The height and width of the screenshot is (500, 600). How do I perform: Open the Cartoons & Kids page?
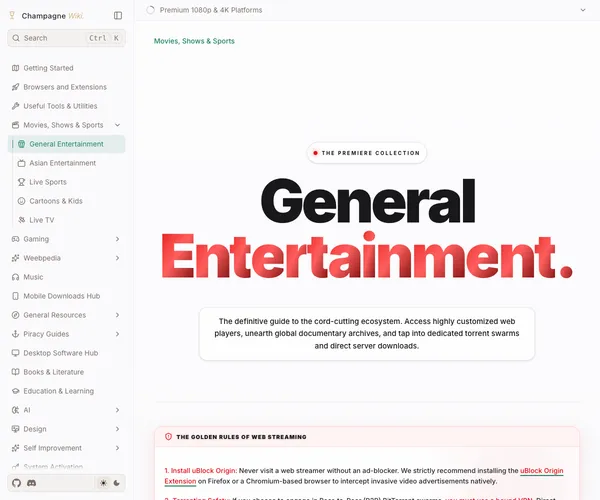56,201
